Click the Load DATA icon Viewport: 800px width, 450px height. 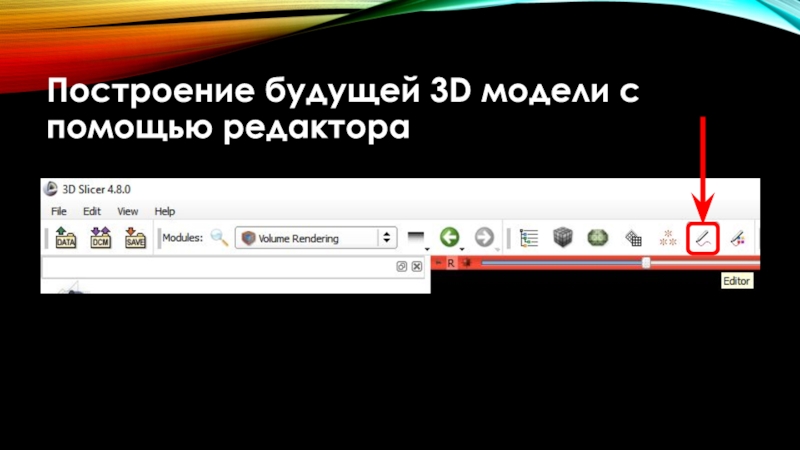click(x=66, y=238)
